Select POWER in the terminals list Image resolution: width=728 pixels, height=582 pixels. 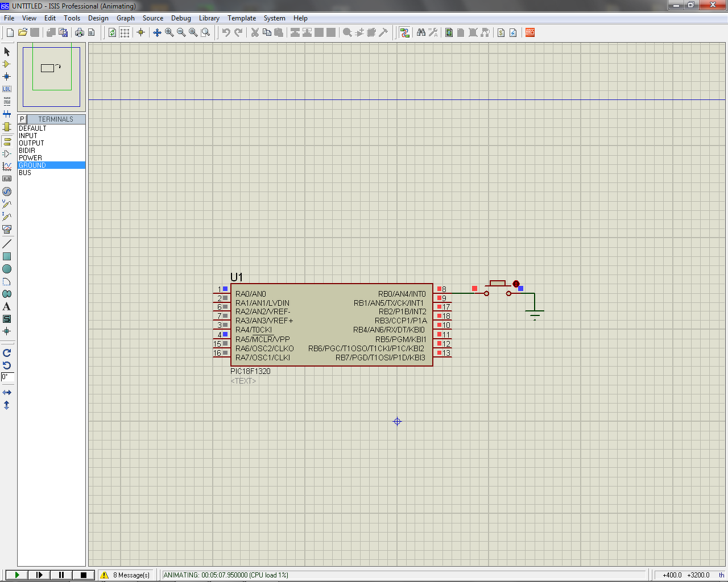(x=30, y=158)
